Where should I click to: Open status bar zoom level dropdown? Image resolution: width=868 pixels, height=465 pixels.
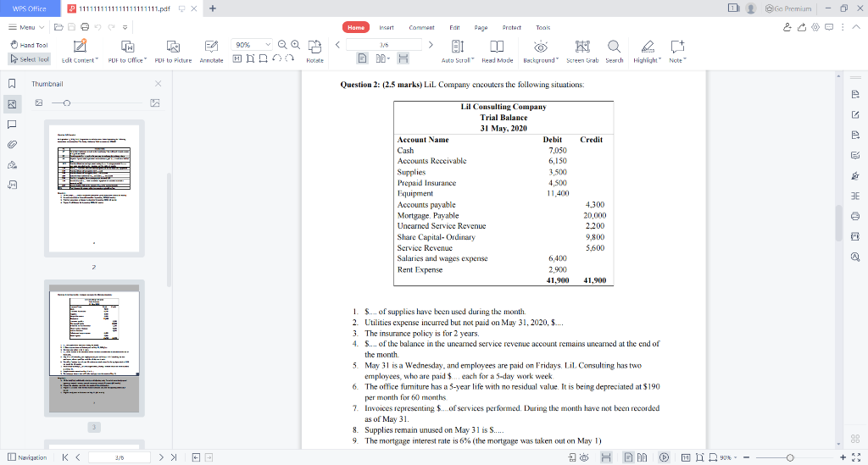tap(728, 457)
